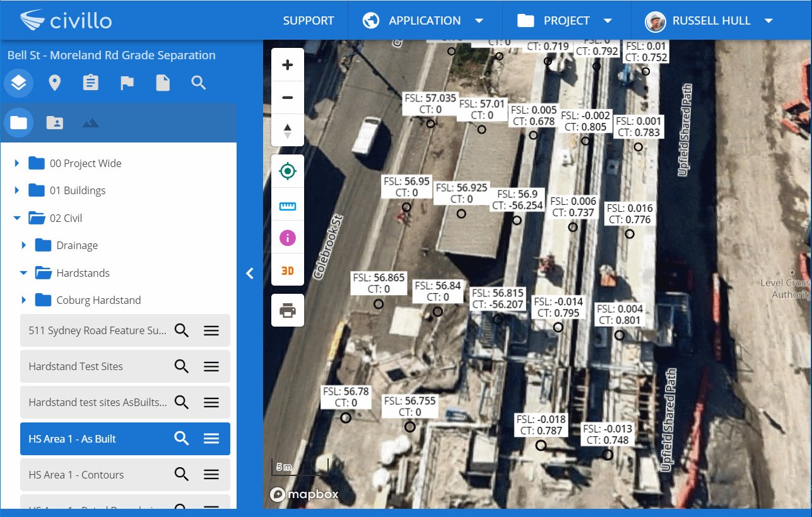Zoom in on the map
Image resolution: width=812 pixels, height=517 pixels.
288,65
